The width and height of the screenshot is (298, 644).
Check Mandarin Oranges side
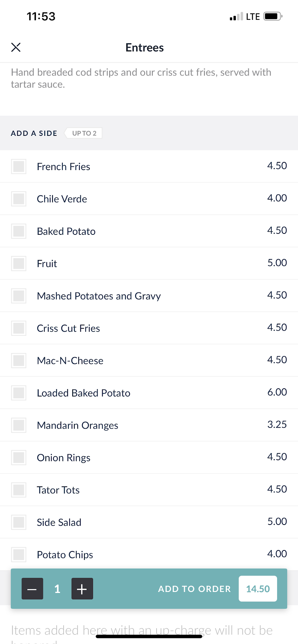(19, 425)
